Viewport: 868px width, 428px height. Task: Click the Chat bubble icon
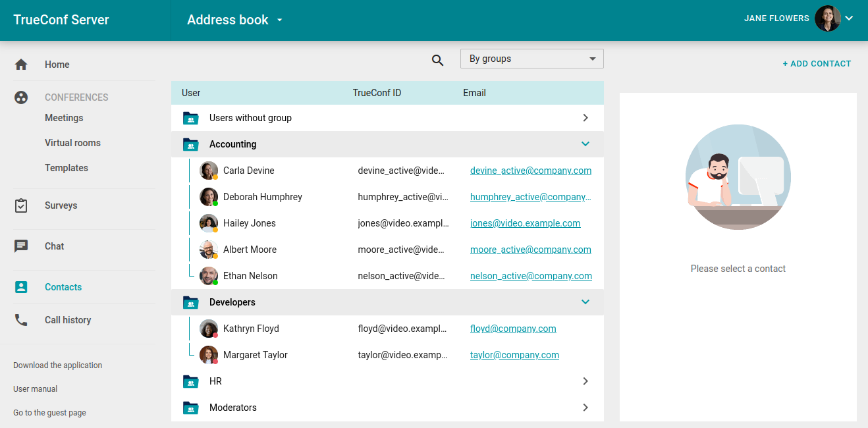[21, 246]
